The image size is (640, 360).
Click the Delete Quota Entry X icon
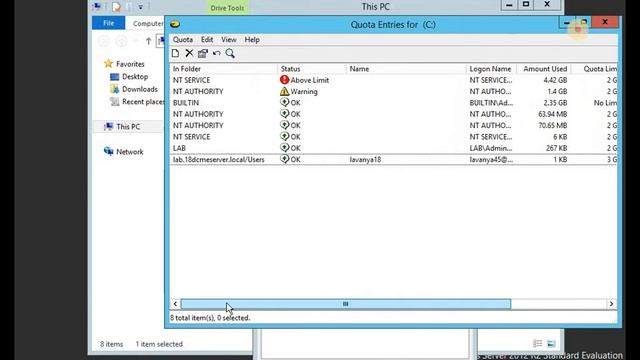[x=189, y=53]
